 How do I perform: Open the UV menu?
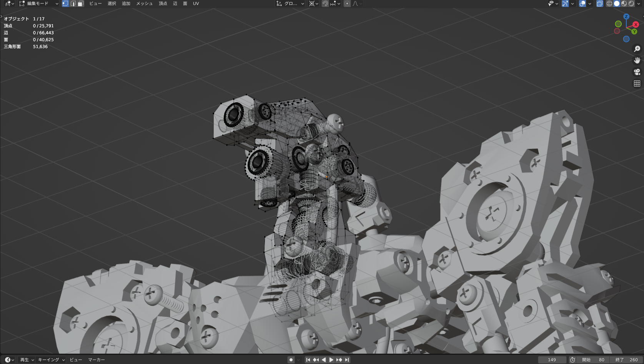(196, 3)
